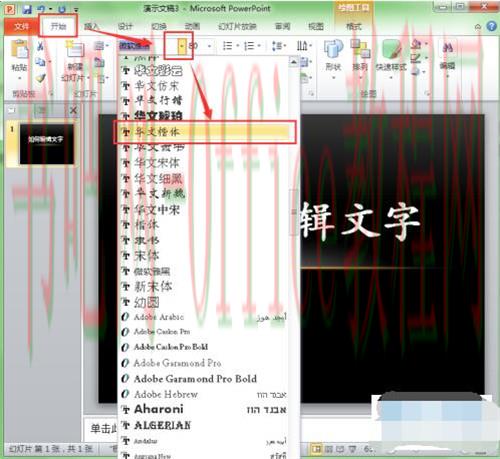
Task: Choose the 宋体 font
Action: 203,256
